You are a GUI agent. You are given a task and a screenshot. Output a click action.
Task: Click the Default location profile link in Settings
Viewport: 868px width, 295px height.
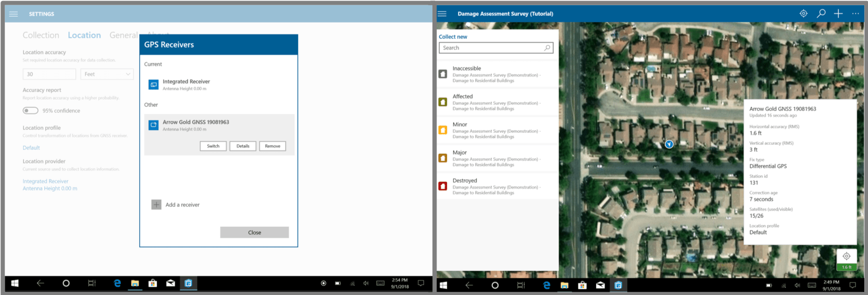pyautogui.click(x=31, y=148)
